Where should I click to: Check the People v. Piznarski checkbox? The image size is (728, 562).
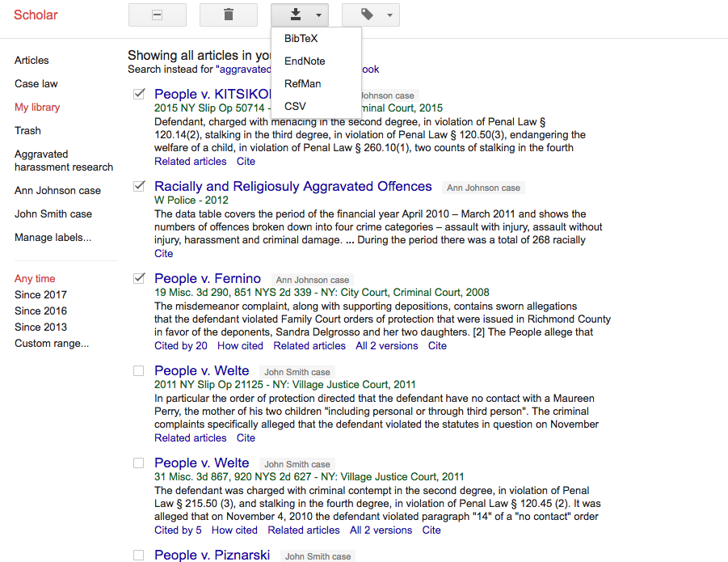click(139, 554)
